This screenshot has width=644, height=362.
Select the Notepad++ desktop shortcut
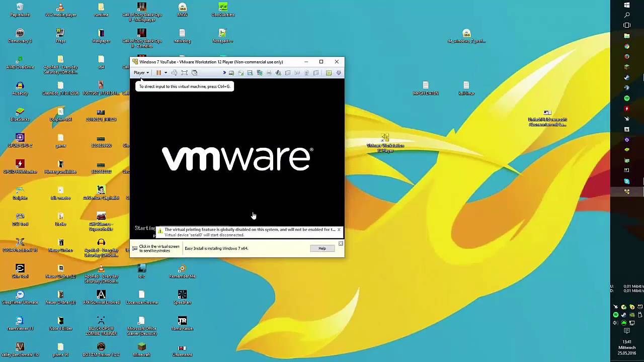[222, 36]
